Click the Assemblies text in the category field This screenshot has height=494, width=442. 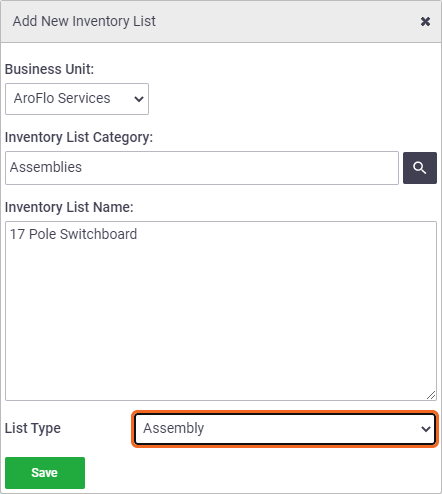click(46, 167)
